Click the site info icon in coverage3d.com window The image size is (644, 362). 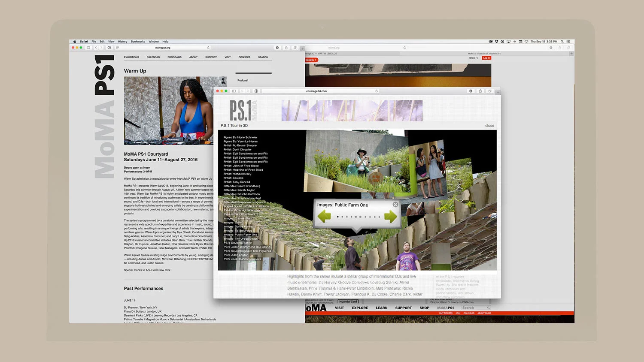click(256, 91)
